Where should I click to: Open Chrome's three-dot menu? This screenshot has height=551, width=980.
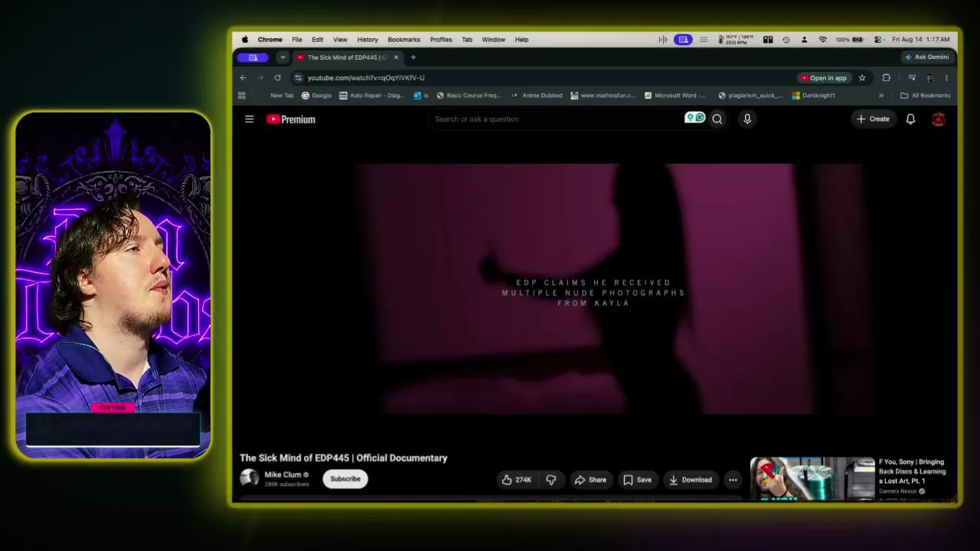(946, 77)
